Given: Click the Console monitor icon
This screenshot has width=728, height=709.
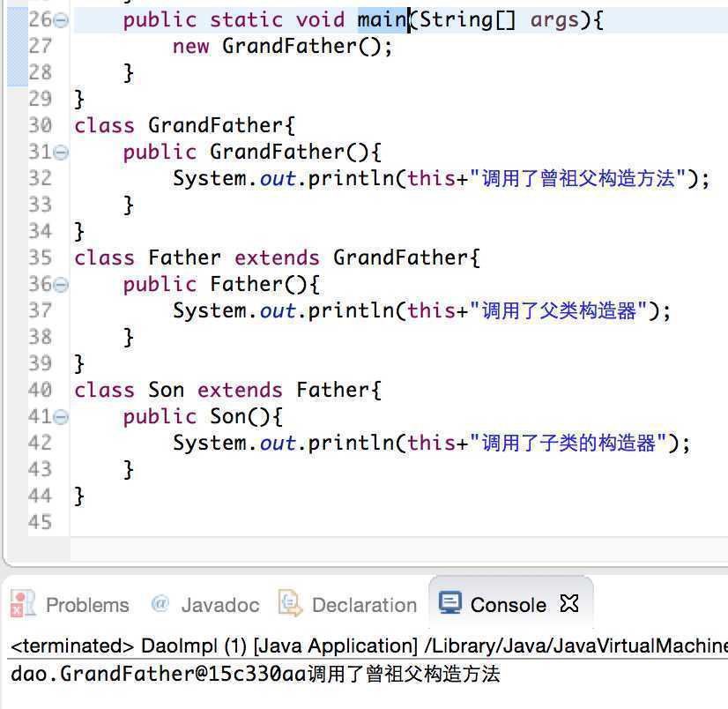Looking at the screenshot, I should pyautogui.click(x=449, y=602).
